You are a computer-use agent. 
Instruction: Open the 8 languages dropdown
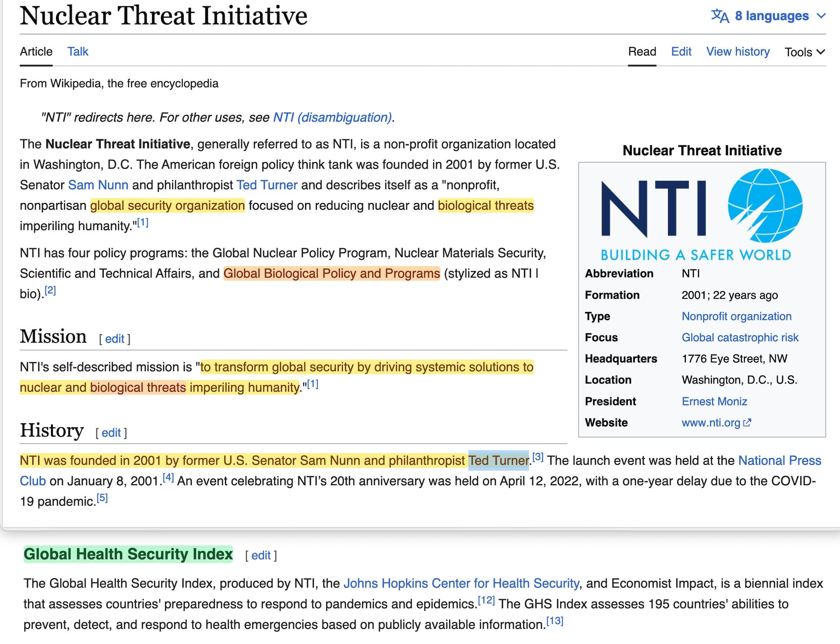768,16
